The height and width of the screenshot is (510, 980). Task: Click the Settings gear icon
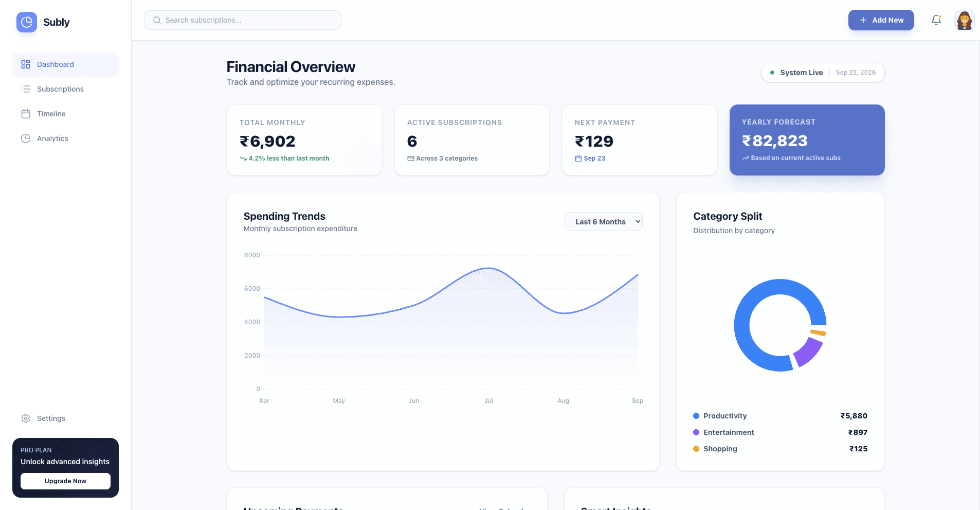coord(26,418)
